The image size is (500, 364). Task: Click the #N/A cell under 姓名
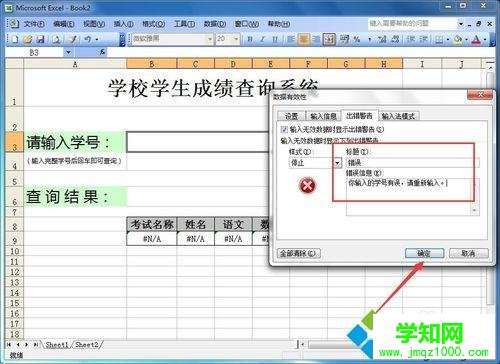196,239
